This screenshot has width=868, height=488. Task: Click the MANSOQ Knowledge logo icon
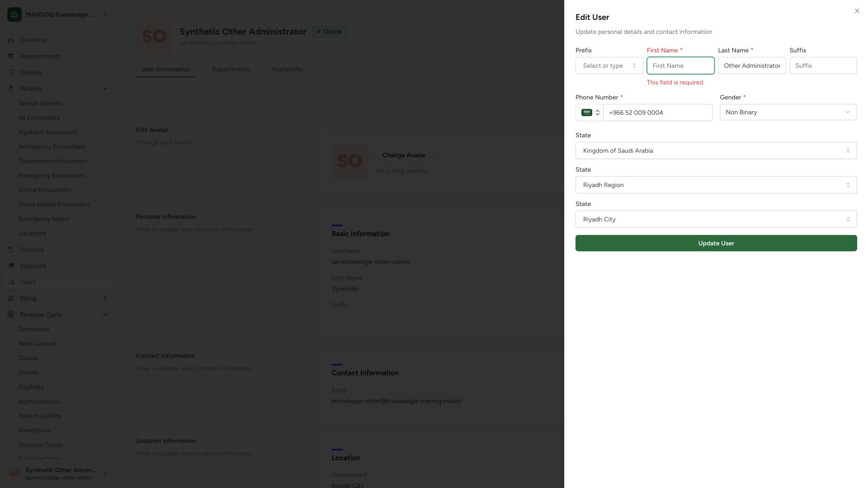pyautogui.click(x=14, y=14)
